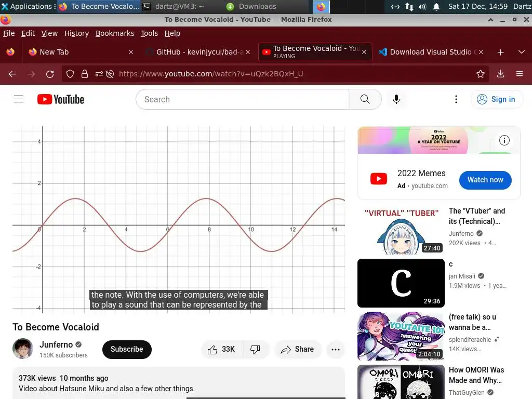Viewport: 532px width, 399px height.
Task: Open the notification bell in system tray
Action: 436,6
